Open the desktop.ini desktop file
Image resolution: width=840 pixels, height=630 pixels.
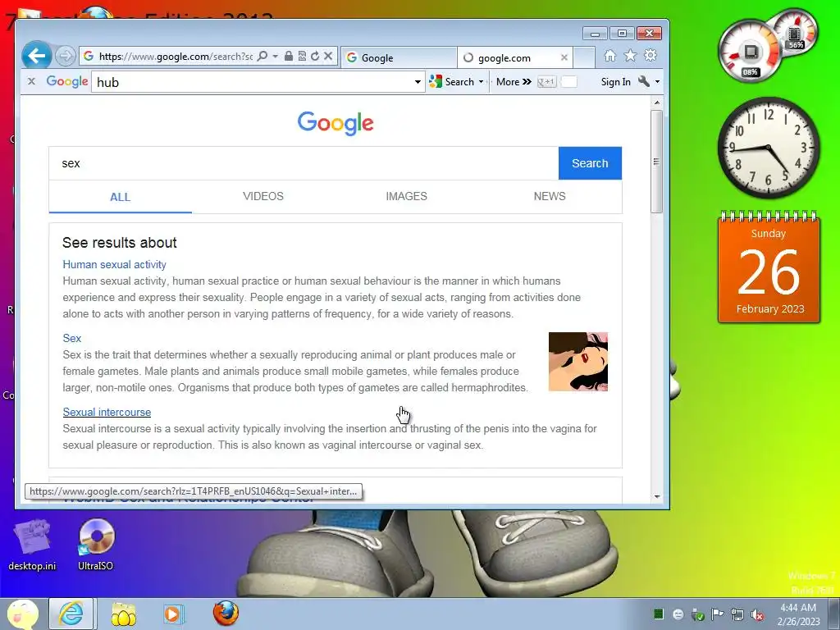tap(32, 545)
